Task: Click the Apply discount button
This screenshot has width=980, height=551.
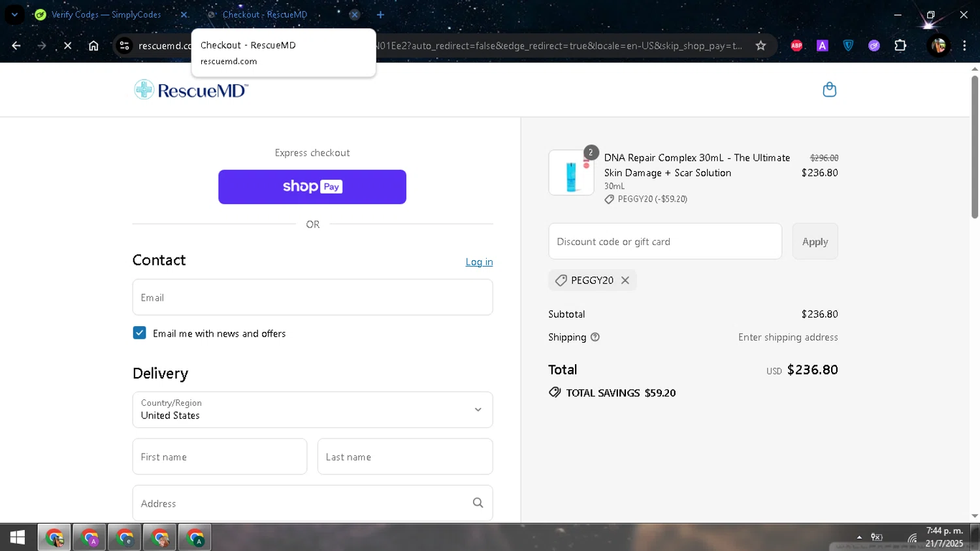Action: [x=815, y=241]
